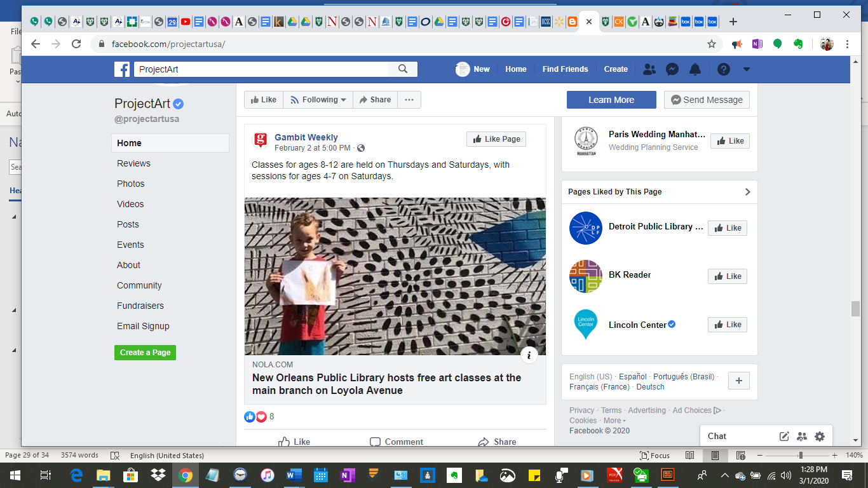
Task: Open the Messenger icon in the header
Action: pos(672,69)
